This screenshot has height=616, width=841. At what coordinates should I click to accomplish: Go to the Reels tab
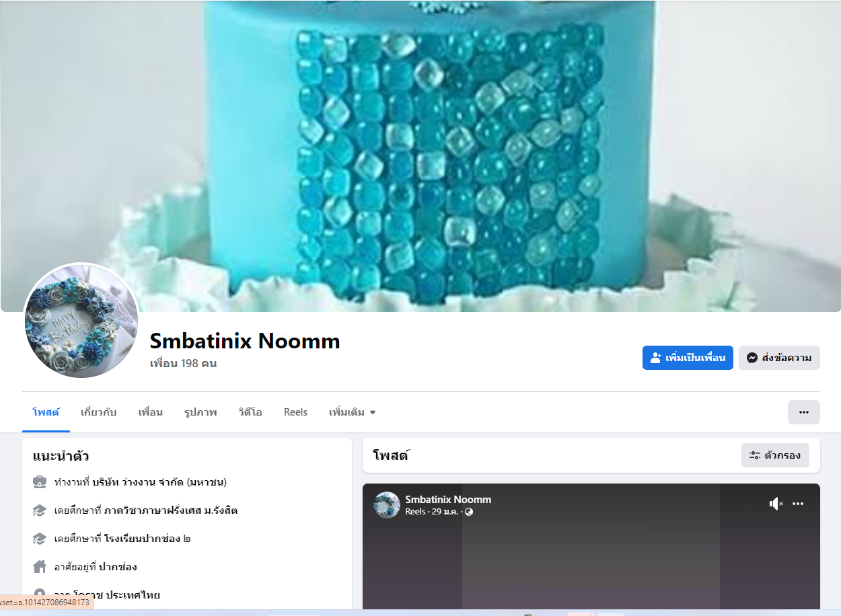coord(295,412)
